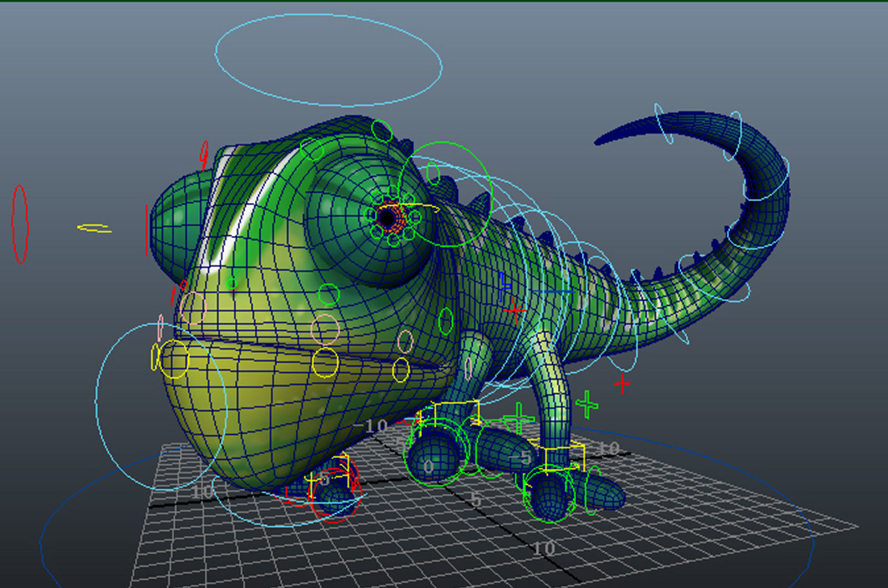Image resolution: width=888 pixels, height=588 pixels.
Task: Click the green circle control on the cheek below the eye
Action: tap(329, 294)
